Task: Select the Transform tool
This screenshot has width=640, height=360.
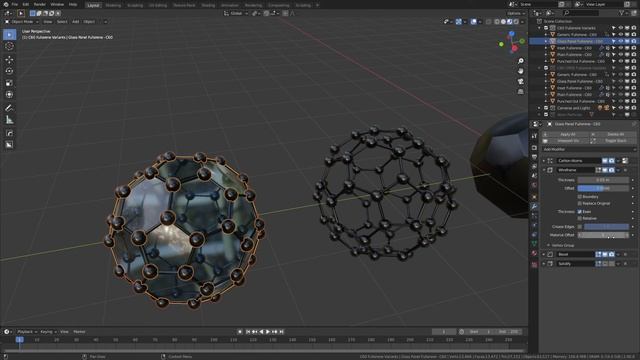Action: point(9,95)
